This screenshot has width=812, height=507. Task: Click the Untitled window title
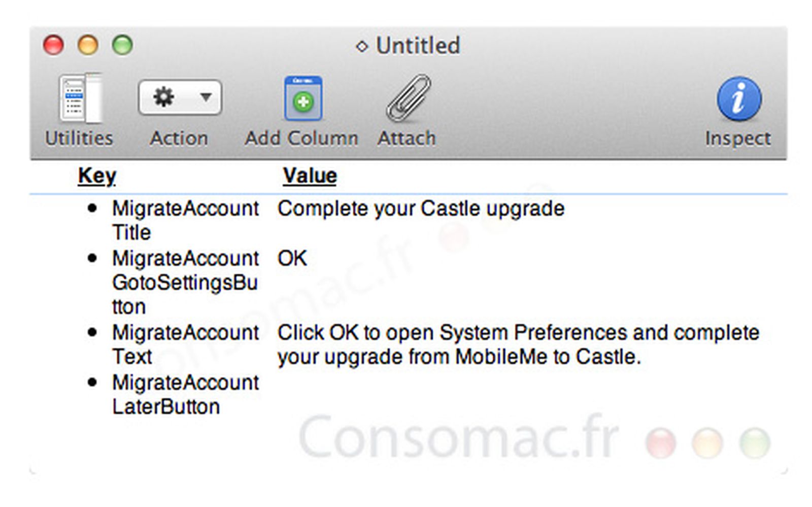[418, 45]
